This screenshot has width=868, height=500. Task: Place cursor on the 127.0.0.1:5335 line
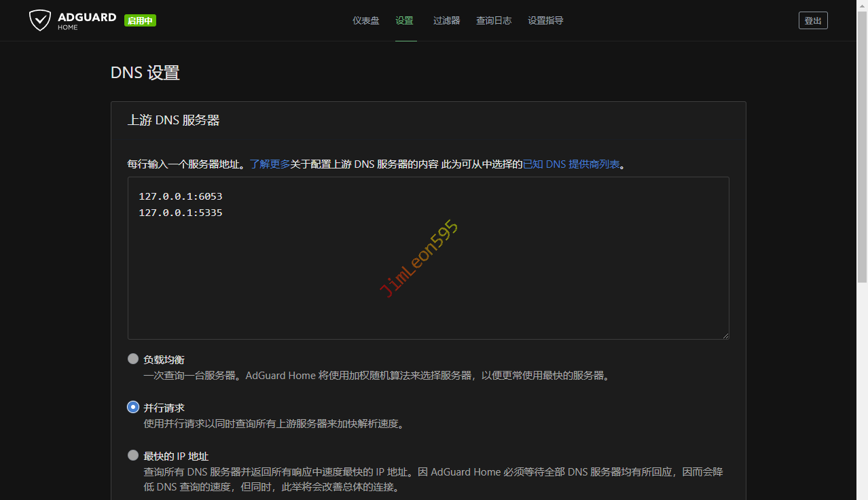181,213
